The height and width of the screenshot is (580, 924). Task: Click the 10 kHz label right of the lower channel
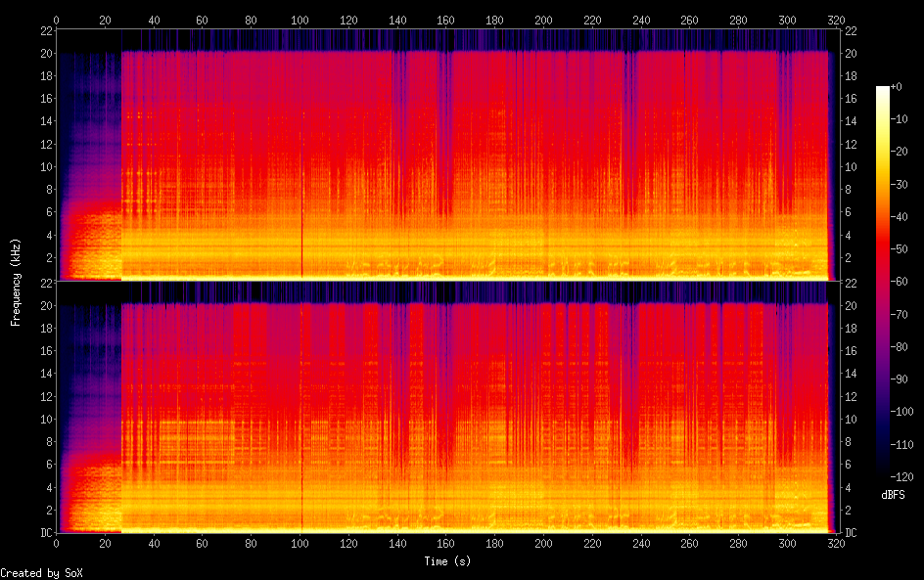point(851,420)
